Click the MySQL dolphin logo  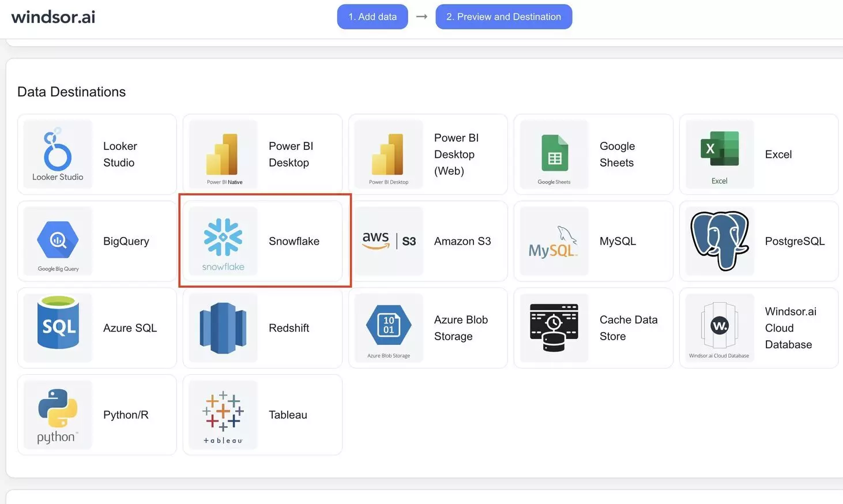coord(554,241)
